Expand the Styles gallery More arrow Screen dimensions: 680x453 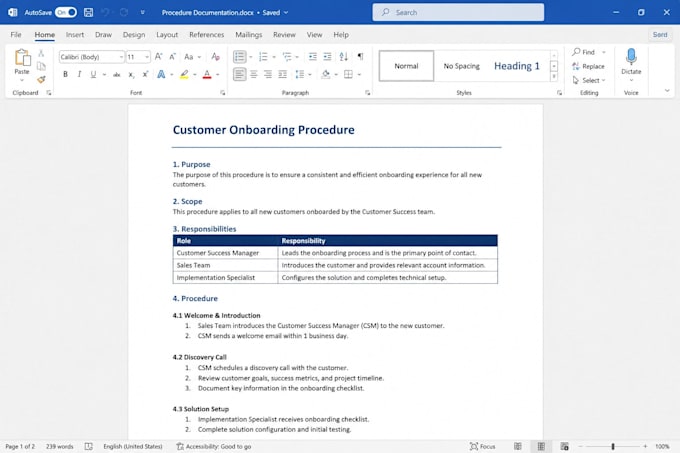pyautogui.click(x=554, y=77)
